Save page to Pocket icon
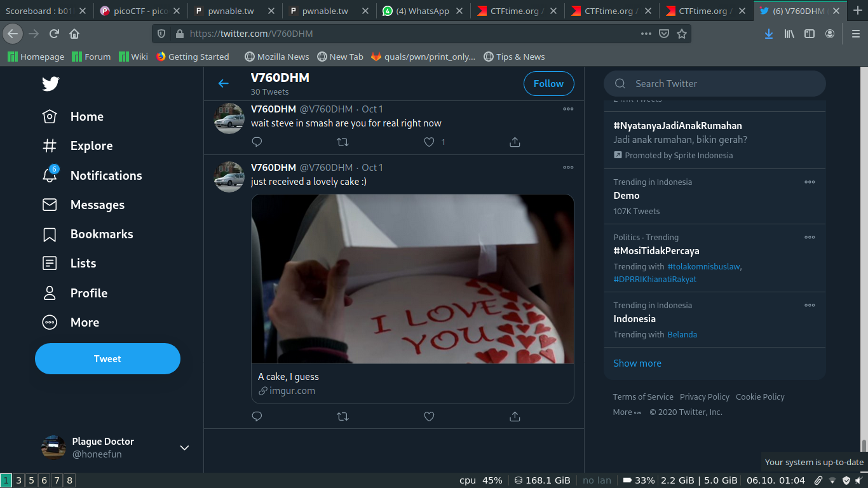 (x=664, y=34)
